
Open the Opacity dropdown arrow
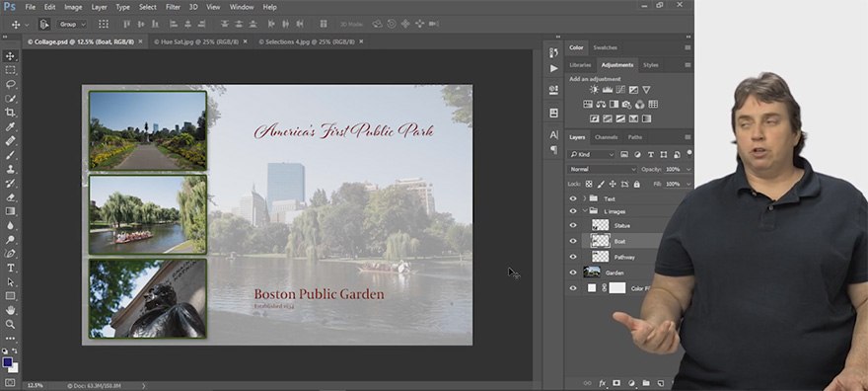(x=688, y=169)
